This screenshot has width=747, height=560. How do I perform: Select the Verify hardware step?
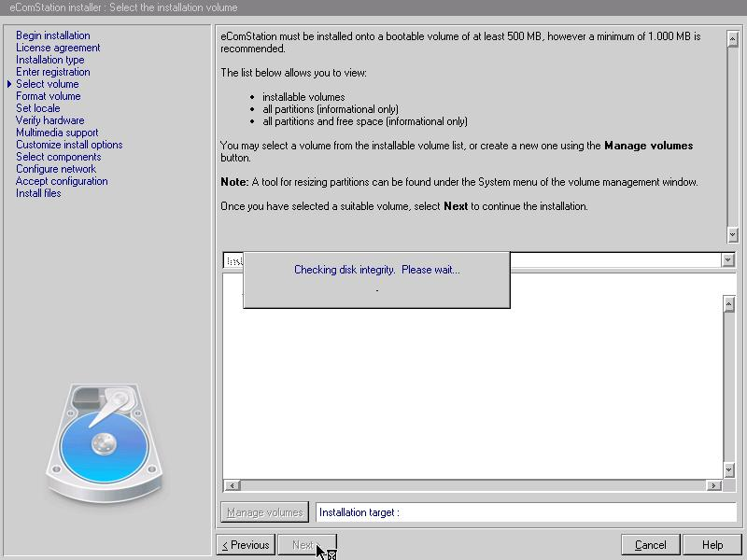pyautogui.click(x=50, y=120)
